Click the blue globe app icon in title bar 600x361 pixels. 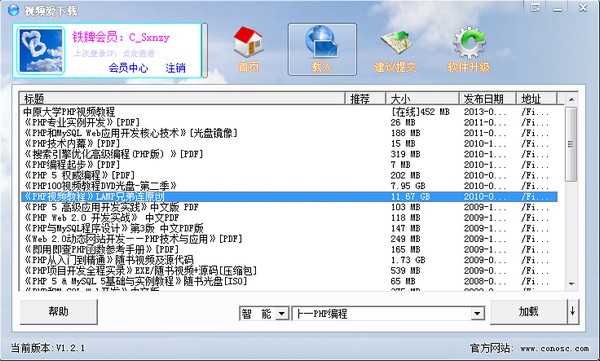(13, 10)
